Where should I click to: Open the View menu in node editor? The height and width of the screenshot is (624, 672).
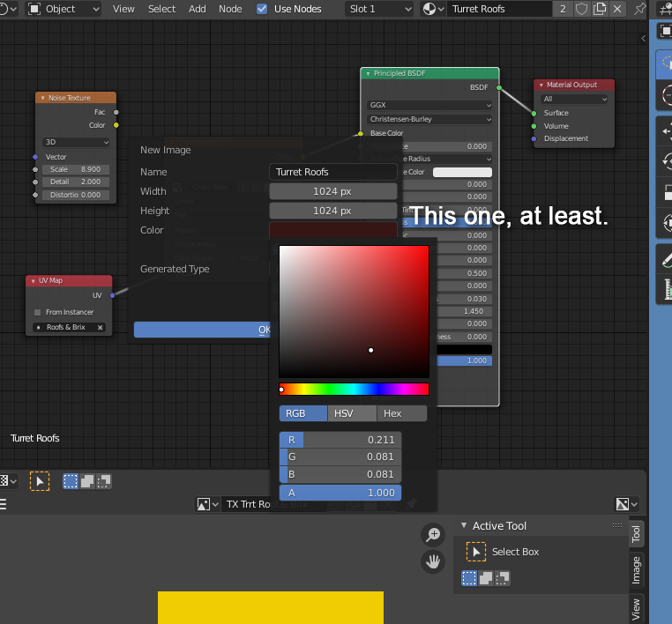[123, 9]
